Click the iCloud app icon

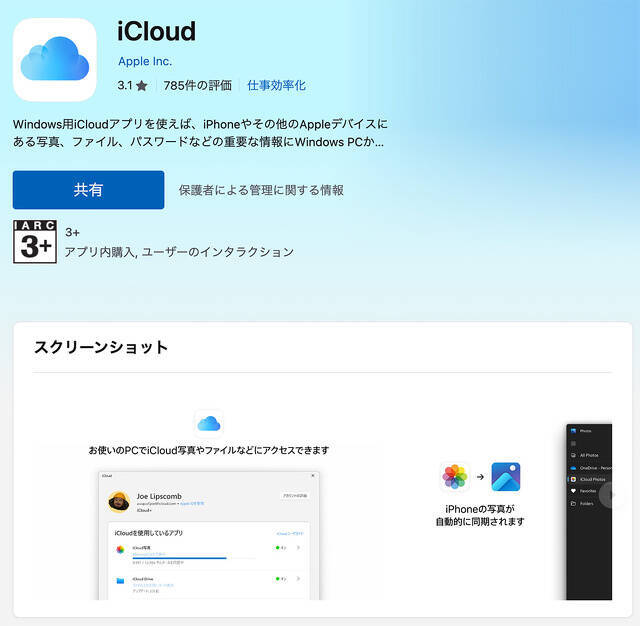55,60
